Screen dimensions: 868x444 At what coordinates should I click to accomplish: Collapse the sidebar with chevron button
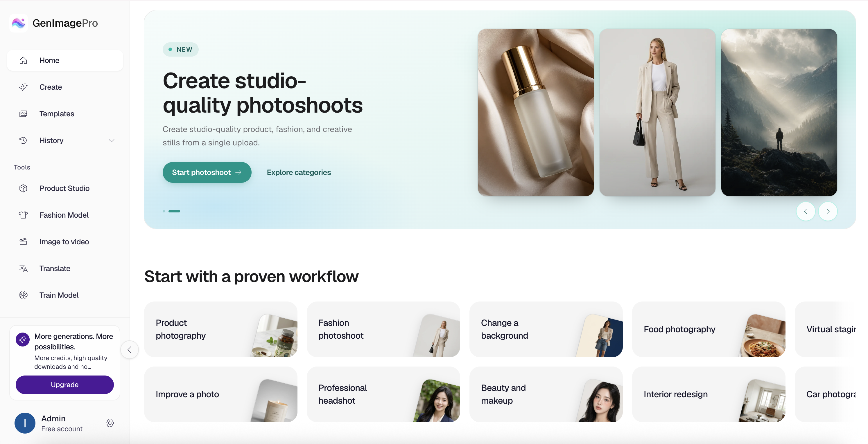[x=129, y=350]
